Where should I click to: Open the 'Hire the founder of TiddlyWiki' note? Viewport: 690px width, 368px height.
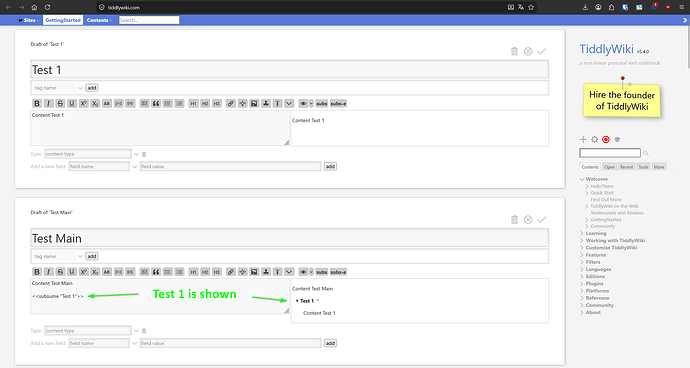pos(622,100)
